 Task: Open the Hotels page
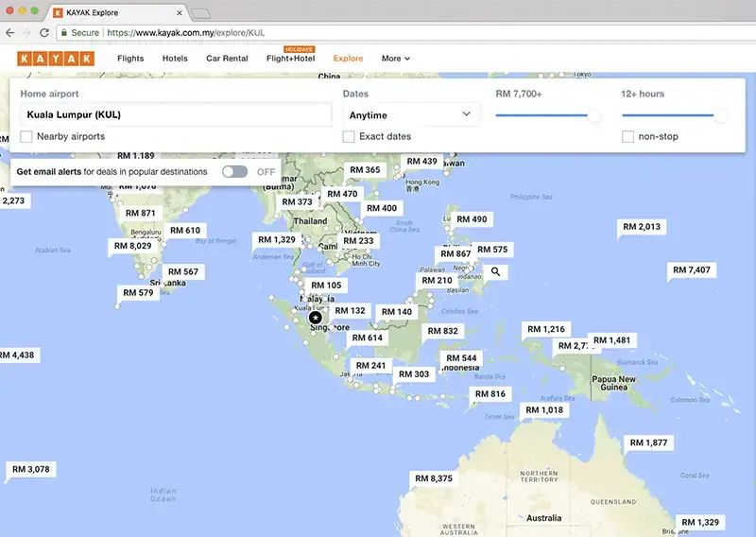click(175, 59)
